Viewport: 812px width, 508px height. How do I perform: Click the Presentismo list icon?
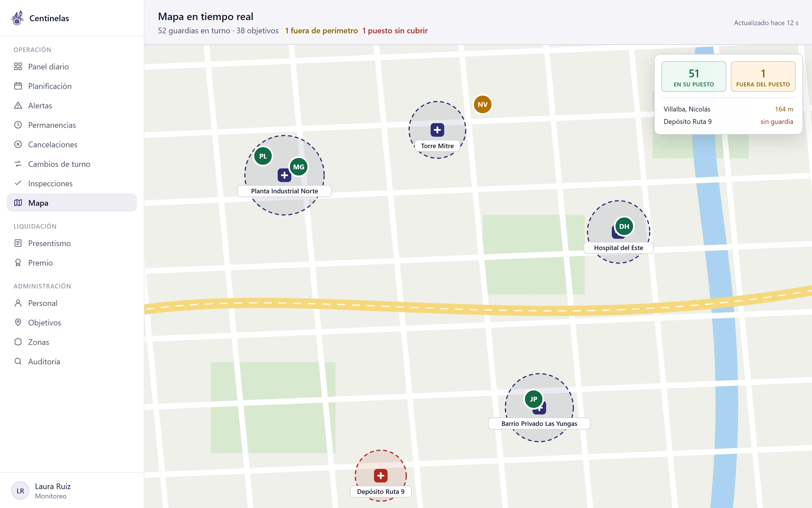click(x=18, y=243)
